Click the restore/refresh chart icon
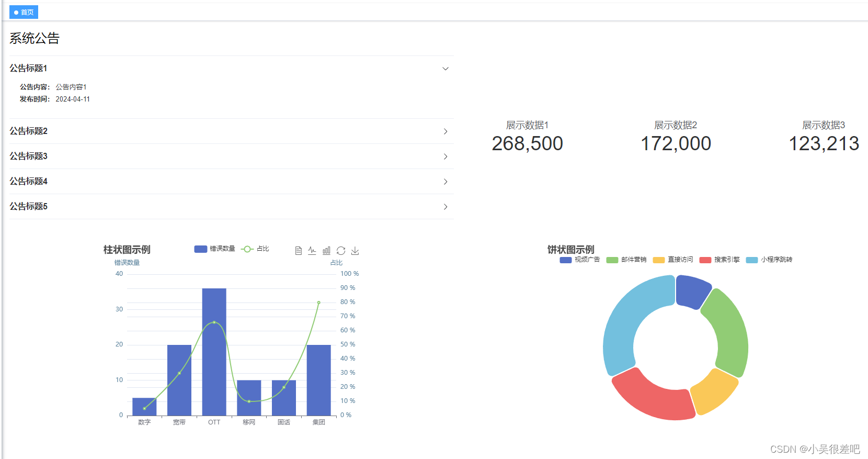This screenshot has height=459, width=868. coord(341,251)
